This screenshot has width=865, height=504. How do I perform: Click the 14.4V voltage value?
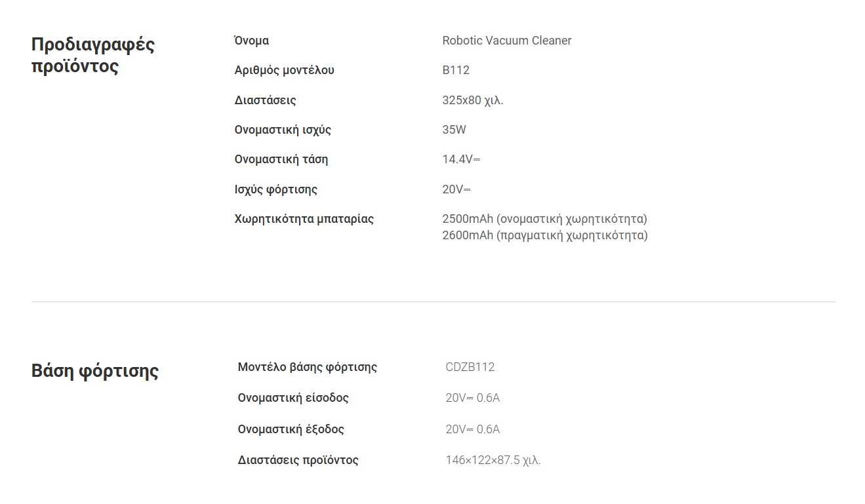click(462, 159)
